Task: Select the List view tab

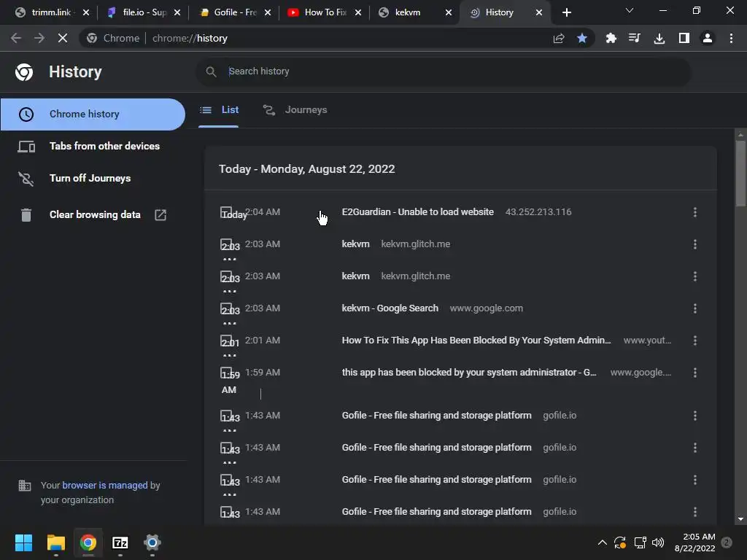Action: (219, 110)
